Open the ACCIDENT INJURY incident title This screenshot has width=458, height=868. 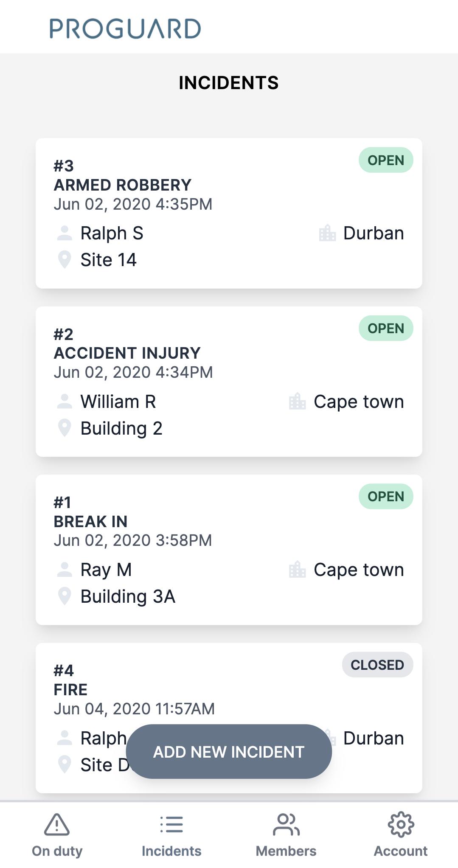[127, 353]
